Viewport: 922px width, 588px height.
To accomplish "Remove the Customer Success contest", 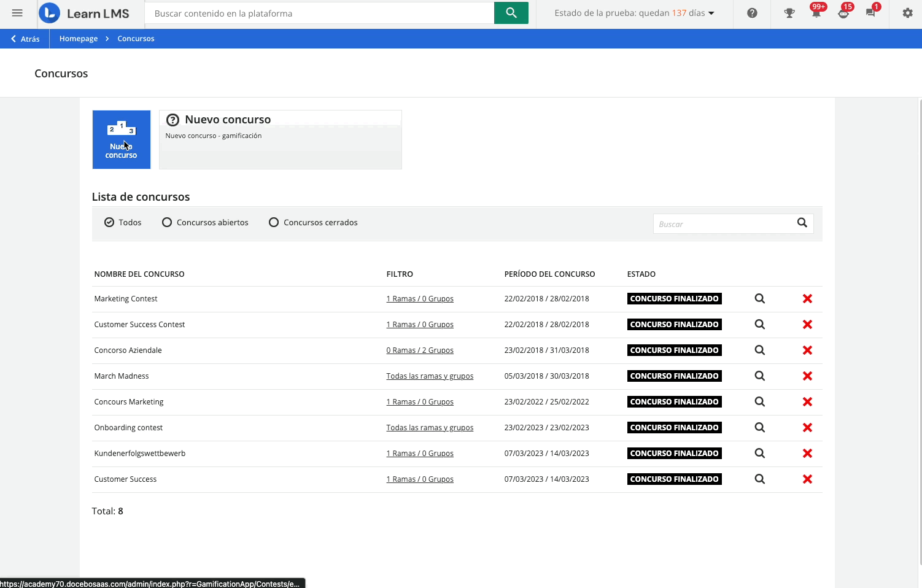I will 807,479.
